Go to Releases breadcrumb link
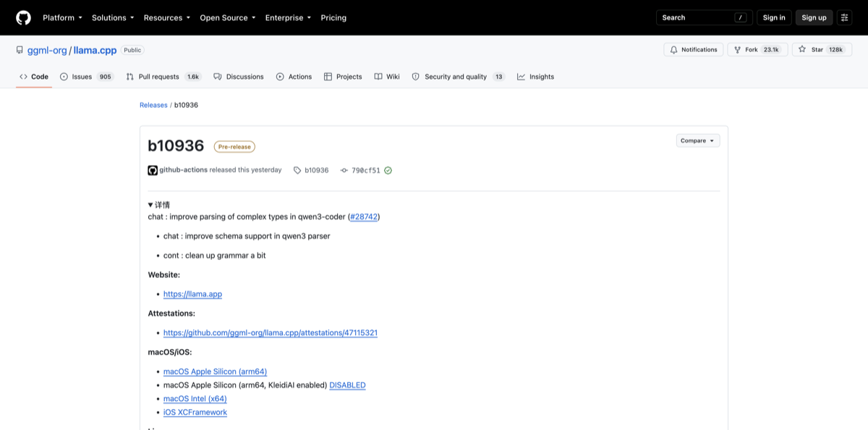The width and height of the screenshot is (868, 430). pyautogui.click(x=153, y=105)
